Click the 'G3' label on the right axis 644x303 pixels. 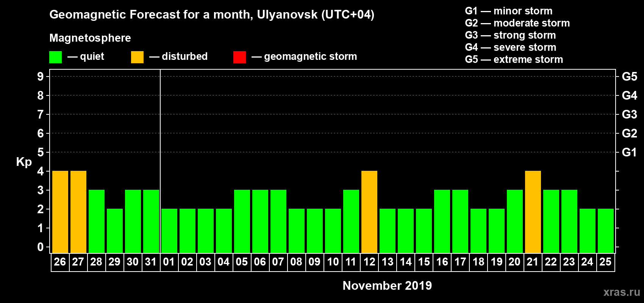point(630,114)
